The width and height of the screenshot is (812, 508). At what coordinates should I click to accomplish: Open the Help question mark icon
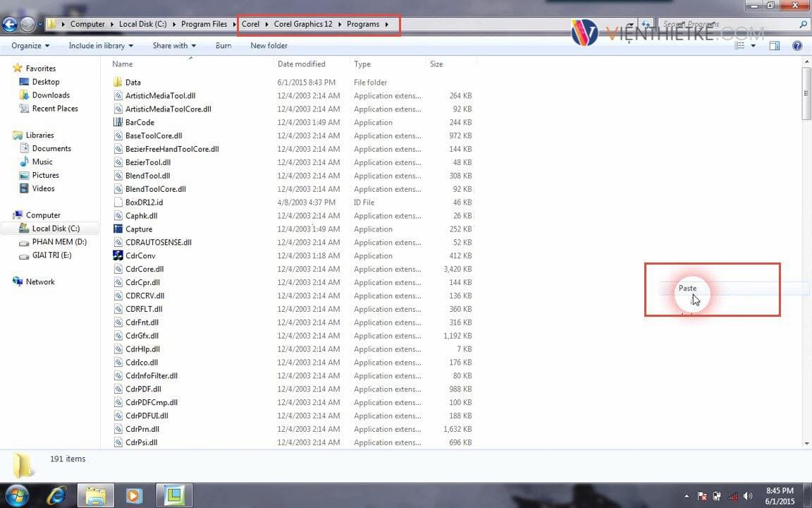pos(797,46)
